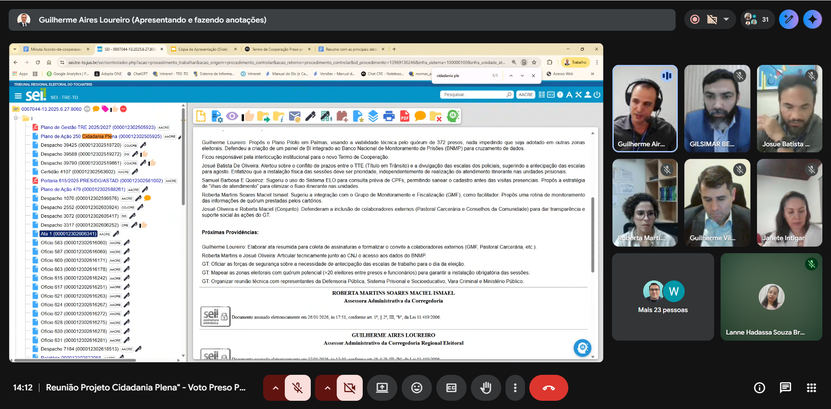This screenshot has width=831, height=409.
Task: Open the three-dot more options menu in Meet
Action: click(515, 388)
